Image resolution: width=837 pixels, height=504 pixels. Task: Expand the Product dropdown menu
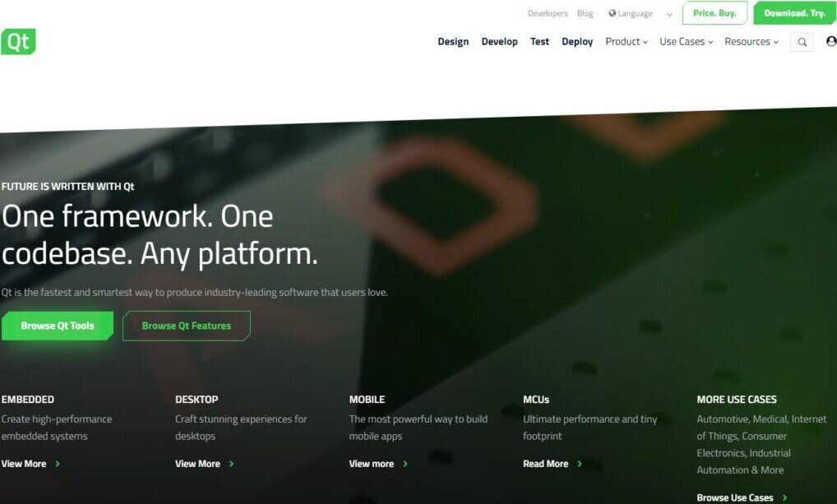[627, 42]
